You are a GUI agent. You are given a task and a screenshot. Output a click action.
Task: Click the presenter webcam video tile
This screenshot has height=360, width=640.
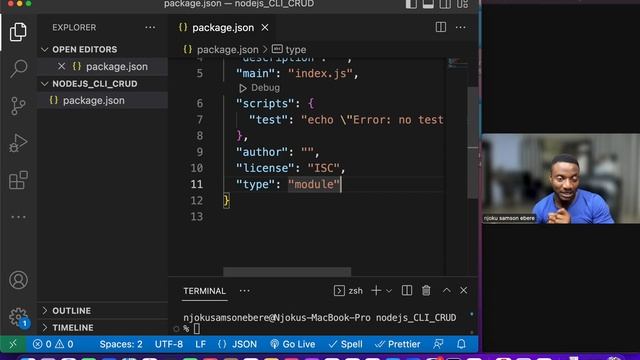pos(561,178)
